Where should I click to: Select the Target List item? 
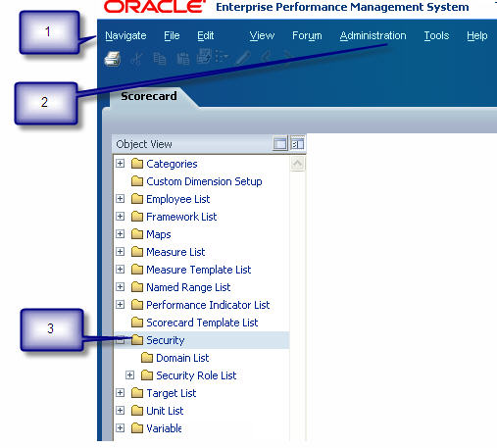[x=172, y=393]
